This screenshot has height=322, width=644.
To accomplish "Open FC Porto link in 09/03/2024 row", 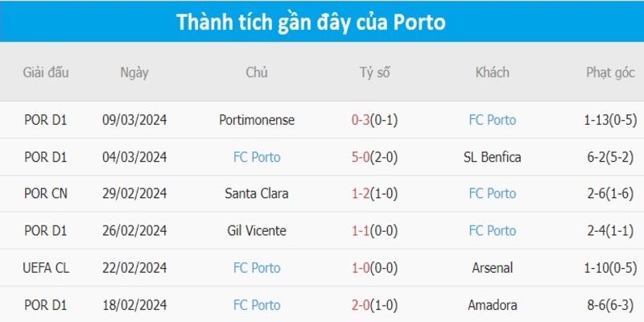I will [492, 120].
